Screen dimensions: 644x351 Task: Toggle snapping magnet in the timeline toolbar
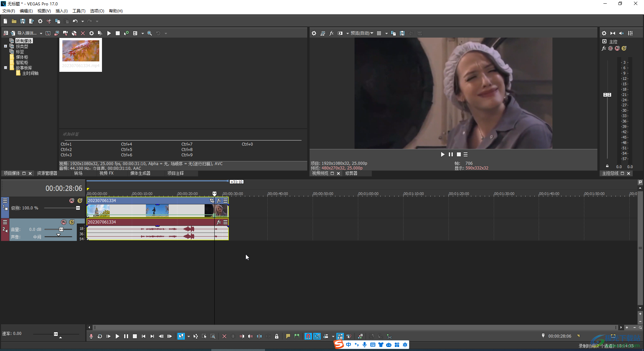point(308,336)
